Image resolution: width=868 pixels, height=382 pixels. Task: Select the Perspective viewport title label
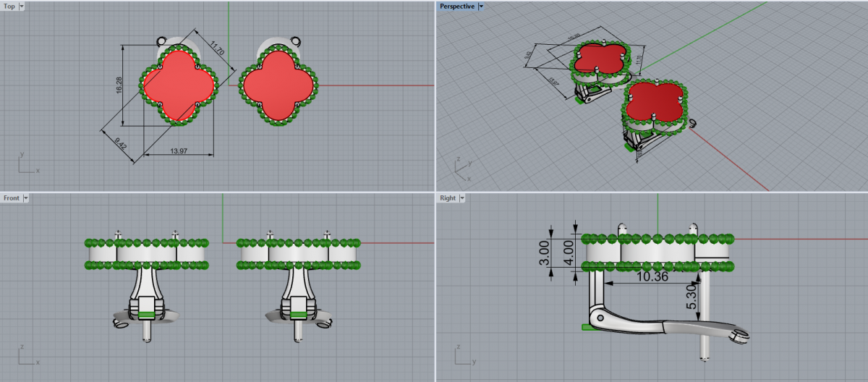(x=457, y=6)
